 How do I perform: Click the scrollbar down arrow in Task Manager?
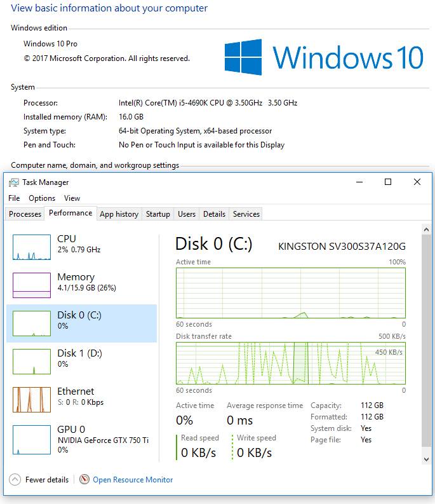(x=426, y=460)
